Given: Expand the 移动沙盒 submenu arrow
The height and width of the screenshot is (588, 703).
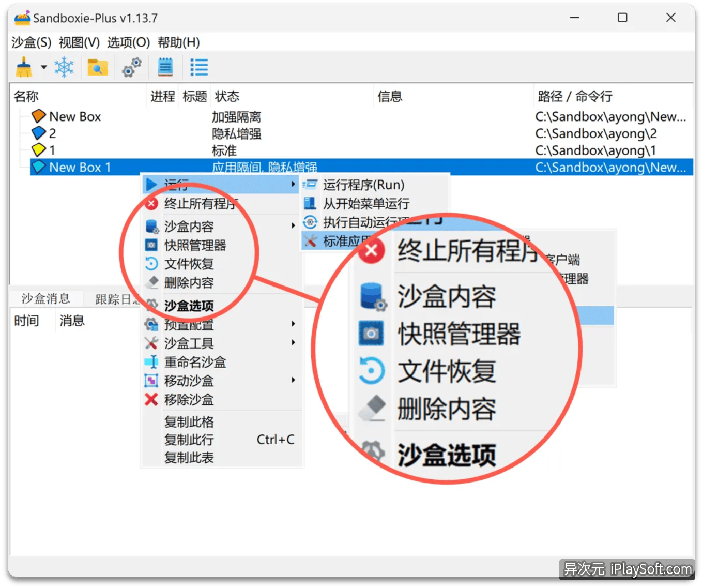Looking at the screenshot, I should [293, 380].
